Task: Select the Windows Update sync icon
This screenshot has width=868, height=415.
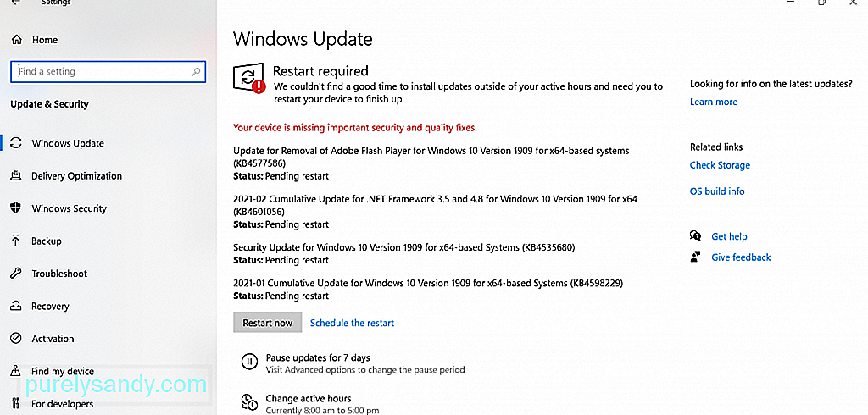Action: click(16, 143)
